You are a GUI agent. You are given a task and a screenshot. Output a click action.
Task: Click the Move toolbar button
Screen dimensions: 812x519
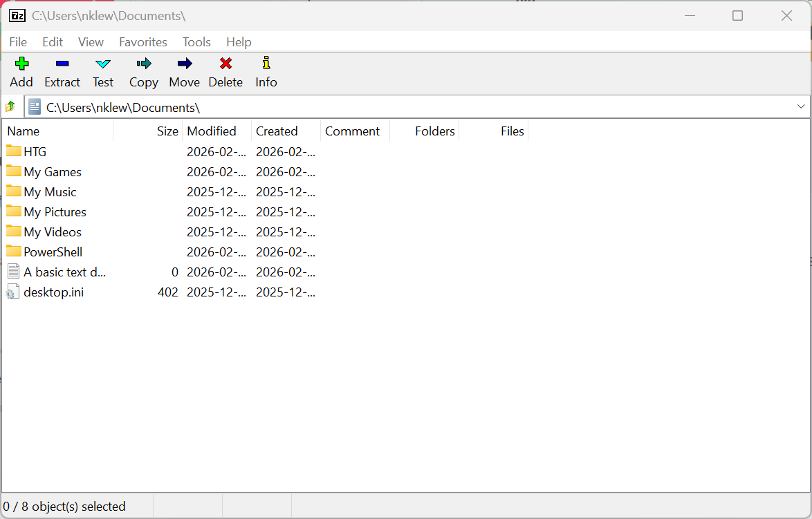185,73
